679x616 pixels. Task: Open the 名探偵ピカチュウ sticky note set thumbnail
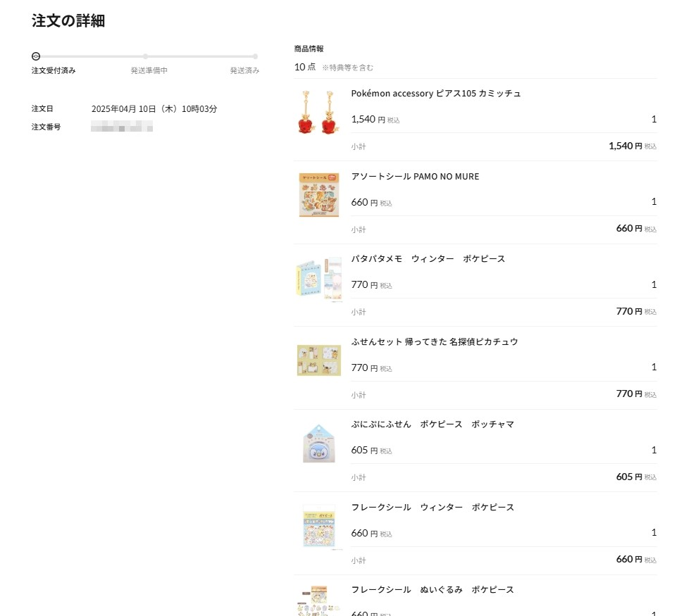coord(318,360)
